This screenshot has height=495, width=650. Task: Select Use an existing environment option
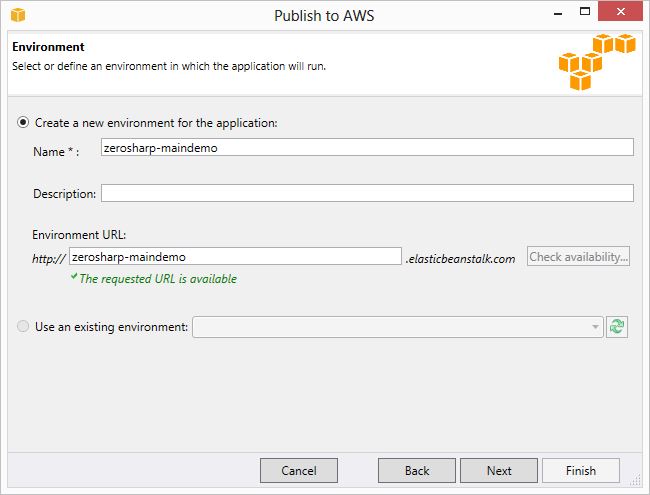(23, 326)
